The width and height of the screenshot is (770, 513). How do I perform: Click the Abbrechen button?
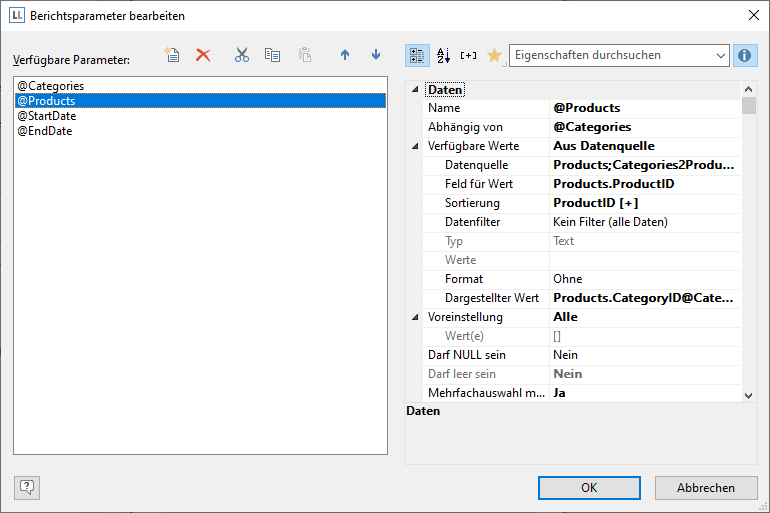tap(705, 488)
